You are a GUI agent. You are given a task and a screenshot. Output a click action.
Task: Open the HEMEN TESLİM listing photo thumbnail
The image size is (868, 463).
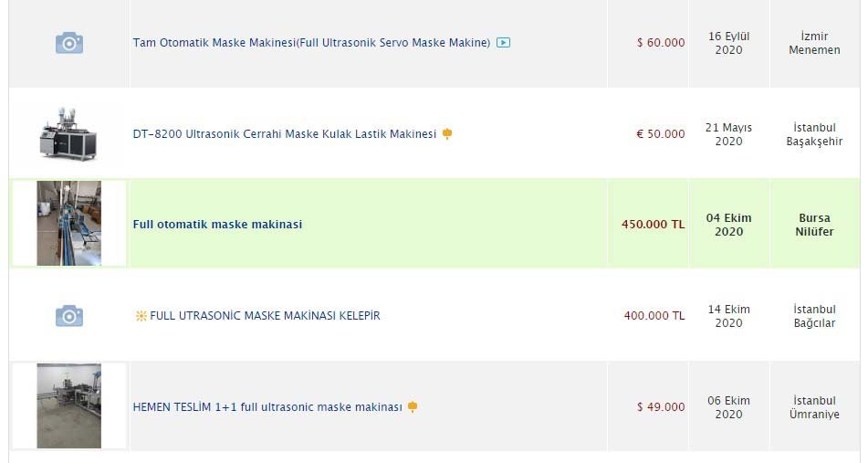68,406
